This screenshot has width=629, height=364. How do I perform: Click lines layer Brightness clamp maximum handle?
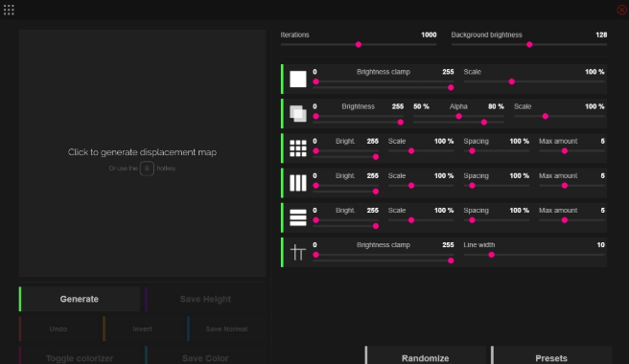pyautogui.click(x=451, y=261)
